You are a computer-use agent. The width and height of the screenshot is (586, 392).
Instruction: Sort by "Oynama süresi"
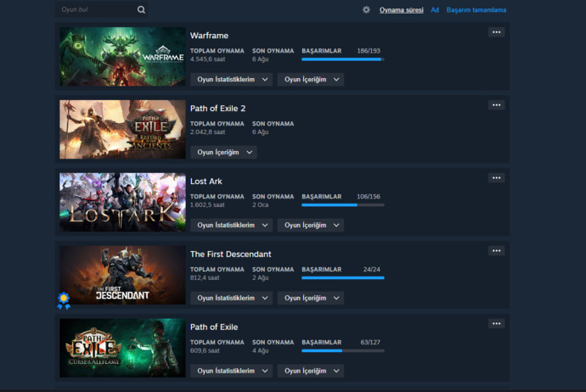(x=402, y=10)
